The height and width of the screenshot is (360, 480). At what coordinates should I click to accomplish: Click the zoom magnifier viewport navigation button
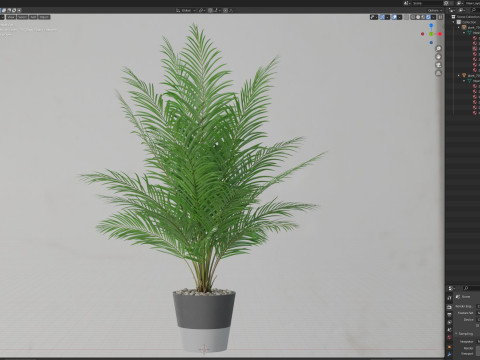tap(438, 49)
